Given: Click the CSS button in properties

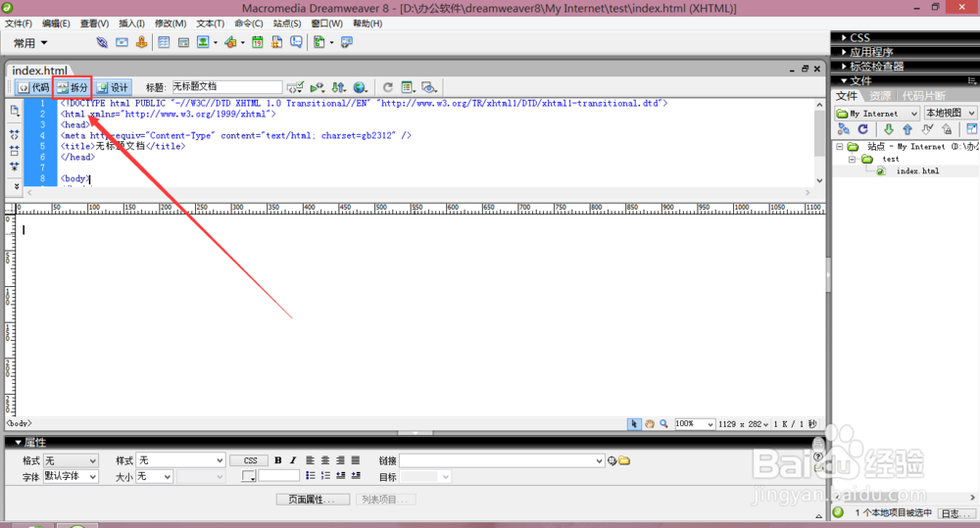Looking at the screenshot, I should point(250,460).
